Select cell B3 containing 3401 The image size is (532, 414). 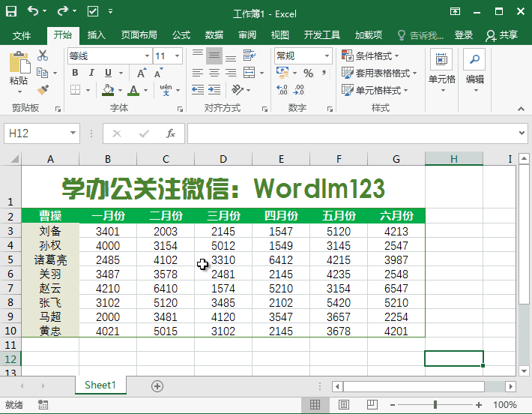tap(108, 232)
